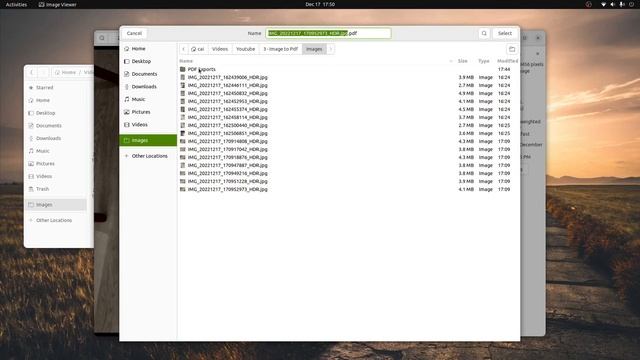The width and height of the screenshot is (640, 360).
Task: Click the Documents icon in dialog sidebar
Action: [127, 74]
